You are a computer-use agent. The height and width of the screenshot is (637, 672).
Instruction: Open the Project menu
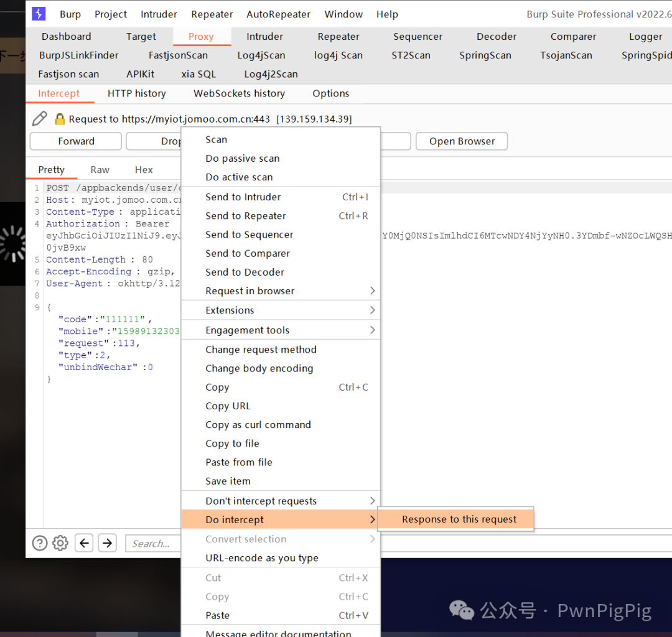point(111,14)
